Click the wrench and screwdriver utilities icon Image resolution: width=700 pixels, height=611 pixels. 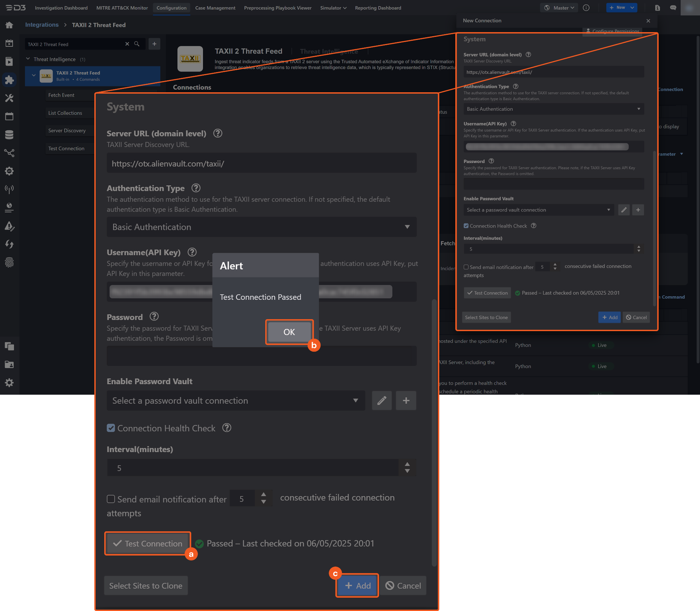9,98
